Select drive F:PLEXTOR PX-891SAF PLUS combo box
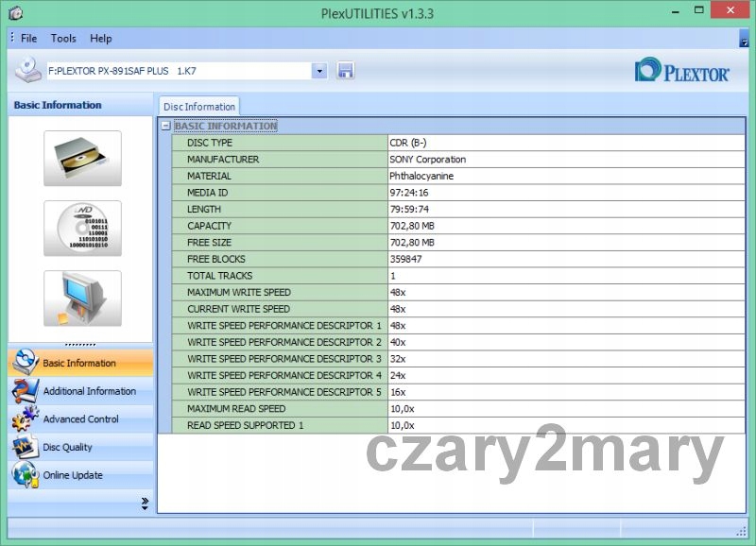 (x=187, y=72)
